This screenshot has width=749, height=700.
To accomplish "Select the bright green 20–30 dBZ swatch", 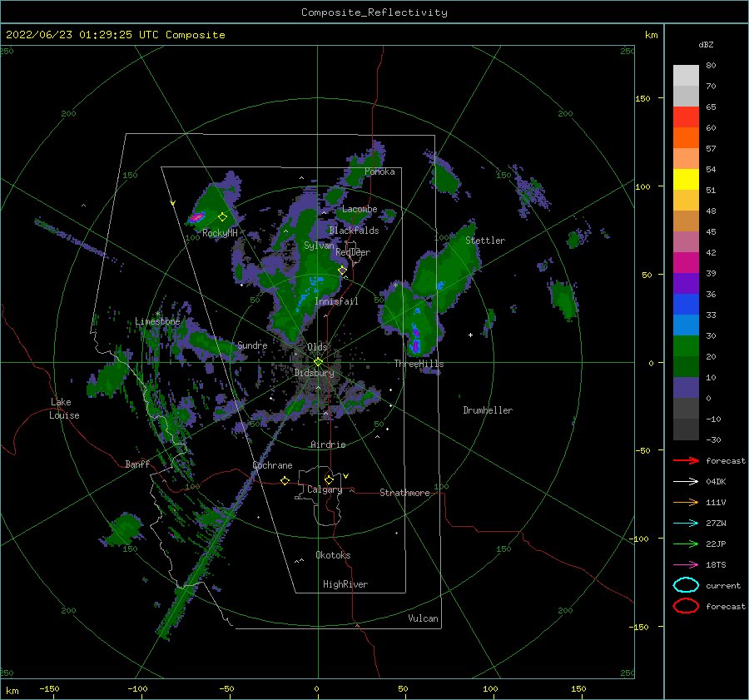I will 686,346.
